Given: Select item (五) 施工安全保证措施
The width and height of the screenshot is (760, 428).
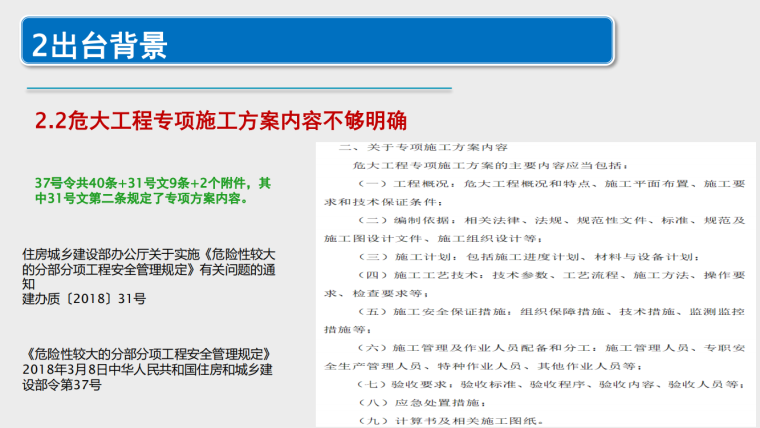Looking at the screenshot, I should click(540, 310).
